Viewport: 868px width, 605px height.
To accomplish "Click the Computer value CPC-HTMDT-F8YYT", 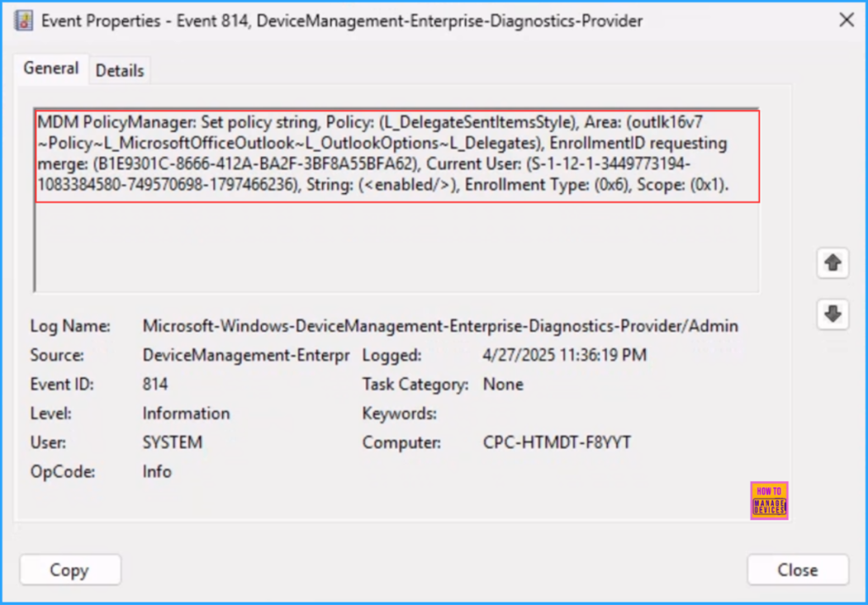I will 557,442.
